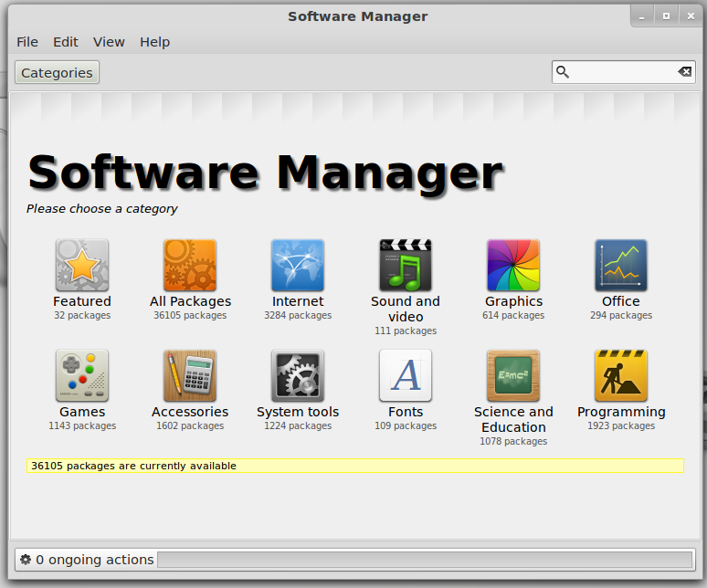Screen dimensions: 707x588
Task: Open Science and Education chalkboard icon
Action: coord(513,376)
